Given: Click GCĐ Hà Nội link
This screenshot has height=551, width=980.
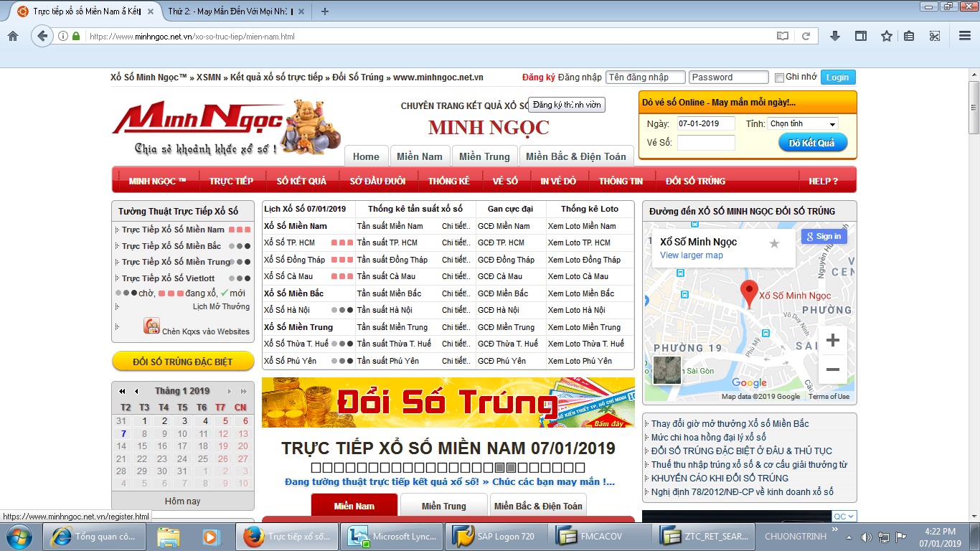Looking at the screenshot, I should (x=498, y=310).
